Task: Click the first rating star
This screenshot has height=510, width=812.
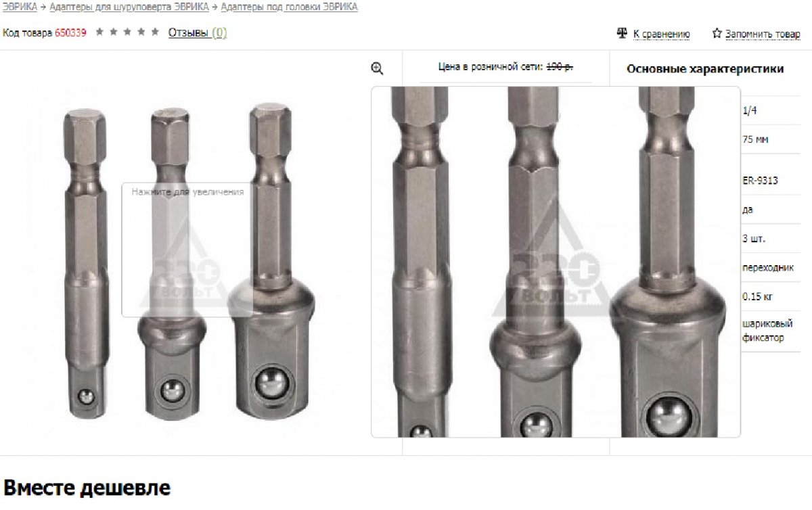Action: pyautogui.click(x=100, y=32)
